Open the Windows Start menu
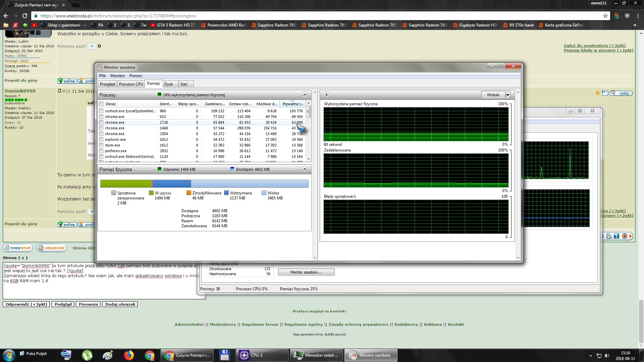 point(9,355)
